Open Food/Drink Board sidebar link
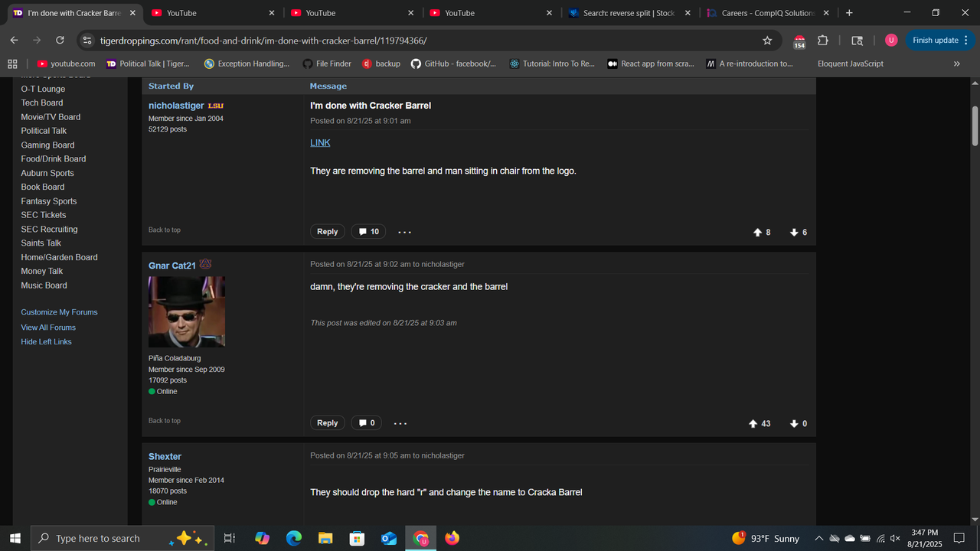Image resolution: width=980 pixels, height=551 pixels. point(54,159)
